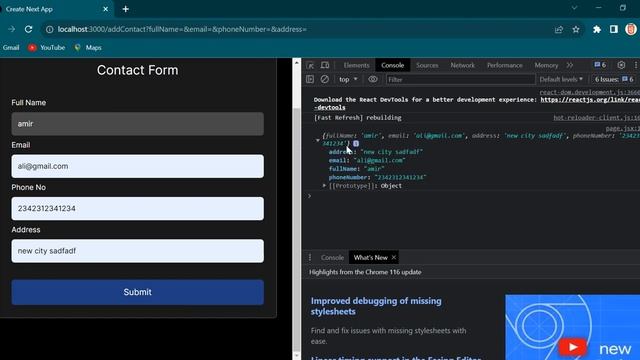640x360 pixels.
Task: Activate the DevTools inspect element picker
Action: click(310, 65)
